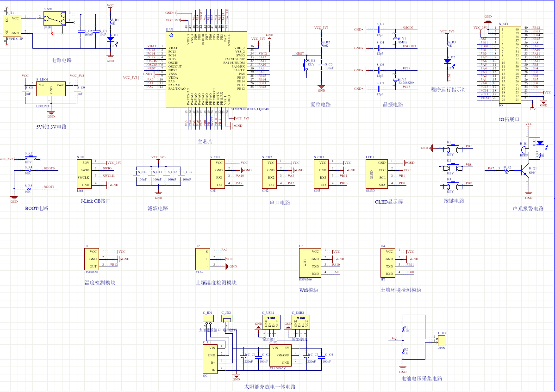
Task: Click the "串口电路" section title
Action: coord(280,203)
